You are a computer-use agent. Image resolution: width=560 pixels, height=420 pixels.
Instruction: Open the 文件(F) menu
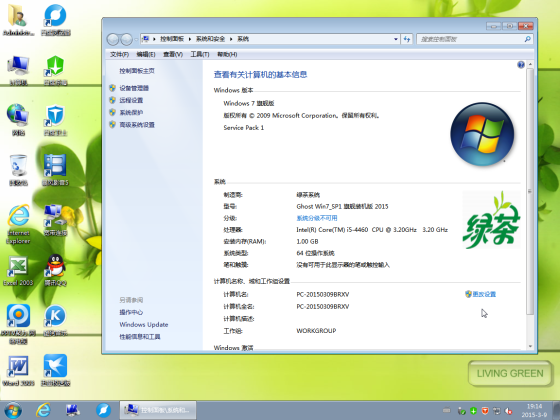pyautogui.click(x=119, y=54)
